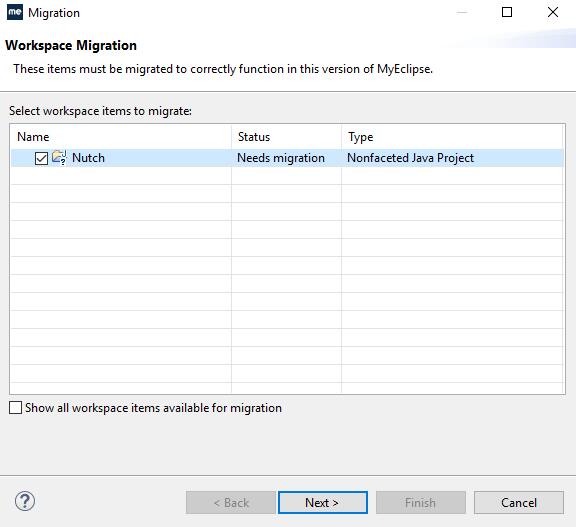The width and height of the screenshot is (576, 527).
Task: Maximize the Migration dialog window
Action: tap(507, 12)
